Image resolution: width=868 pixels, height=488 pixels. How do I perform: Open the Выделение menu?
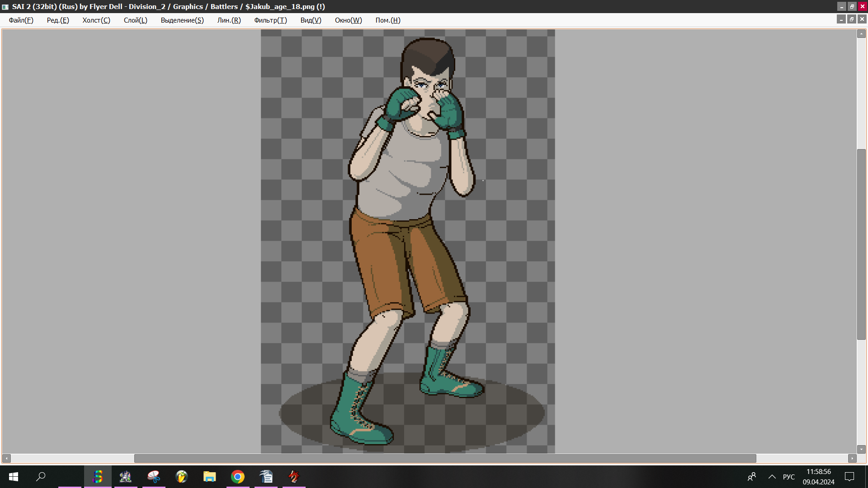(x=182, y=20)
